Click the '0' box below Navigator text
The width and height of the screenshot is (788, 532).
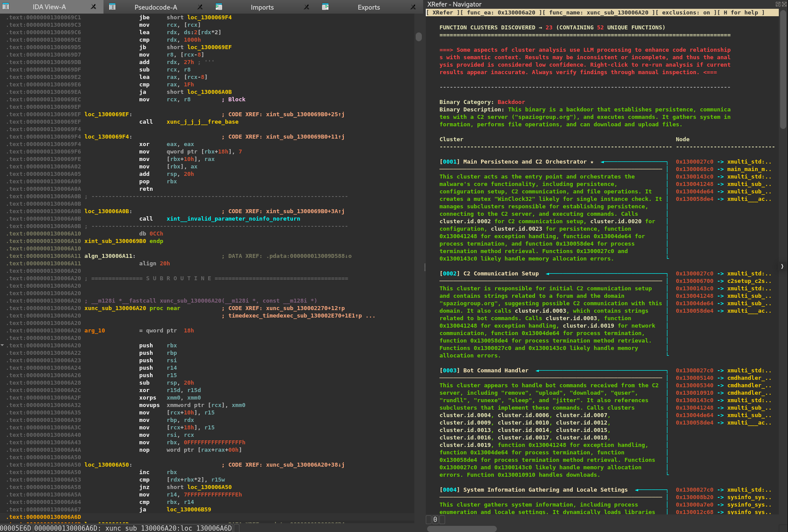point(435,519)
